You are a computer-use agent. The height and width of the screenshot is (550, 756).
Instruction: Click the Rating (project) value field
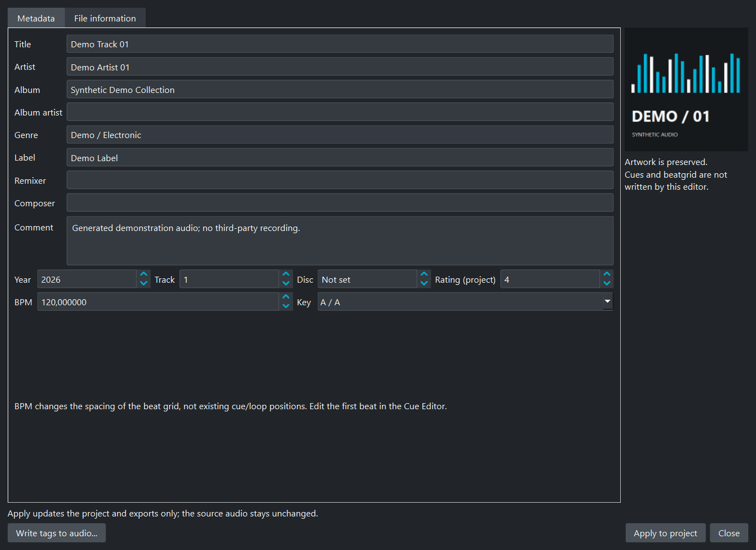550,279
